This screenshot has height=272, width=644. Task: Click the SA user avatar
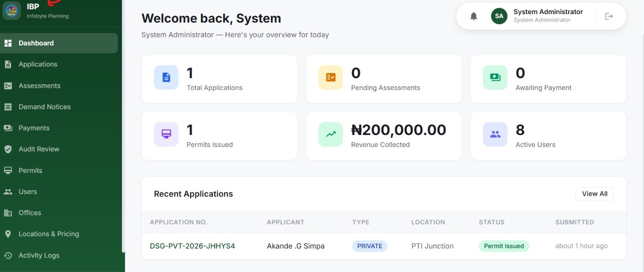(499, 16)
